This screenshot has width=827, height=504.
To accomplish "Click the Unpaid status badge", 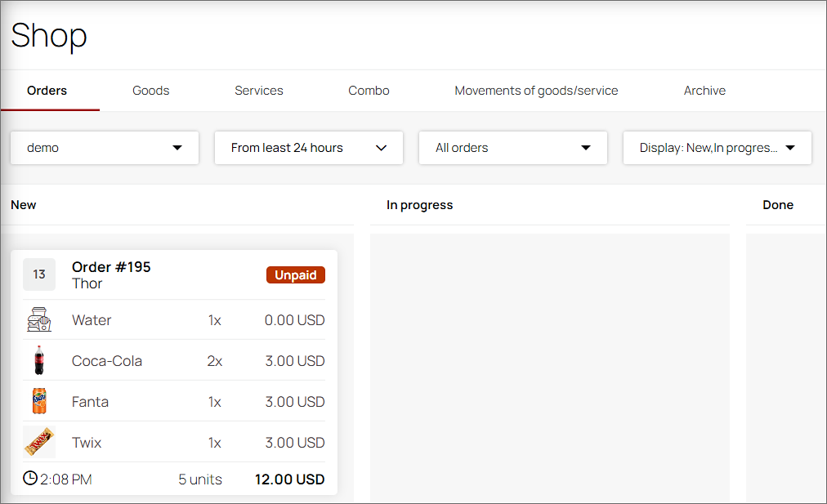I will click(x=295, y=275).
